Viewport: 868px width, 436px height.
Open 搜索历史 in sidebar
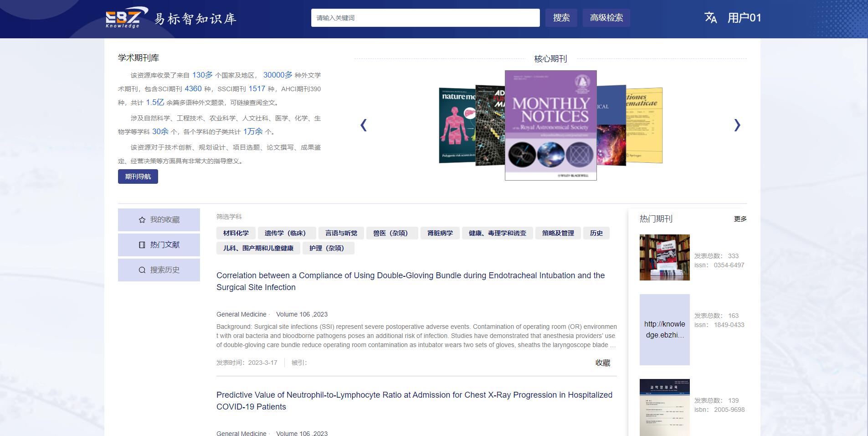(159, 270)
